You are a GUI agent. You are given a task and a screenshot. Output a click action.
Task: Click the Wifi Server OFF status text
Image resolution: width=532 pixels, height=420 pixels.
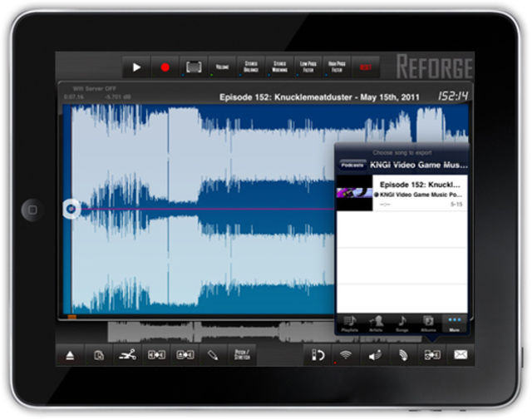94,89
